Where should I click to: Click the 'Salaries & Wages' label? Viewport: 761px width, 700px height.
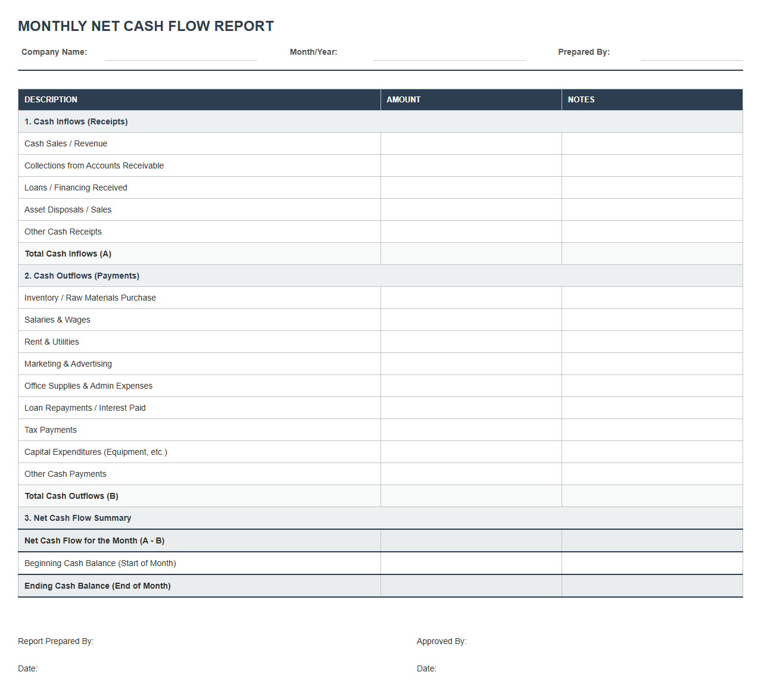click(57, 320)
